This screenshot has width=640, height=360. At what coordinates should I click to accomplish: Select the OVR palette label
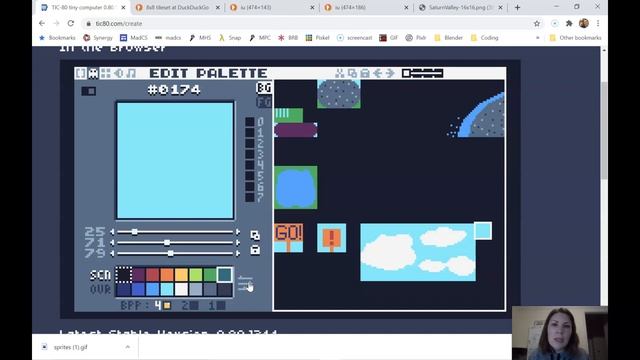[100, 289]
